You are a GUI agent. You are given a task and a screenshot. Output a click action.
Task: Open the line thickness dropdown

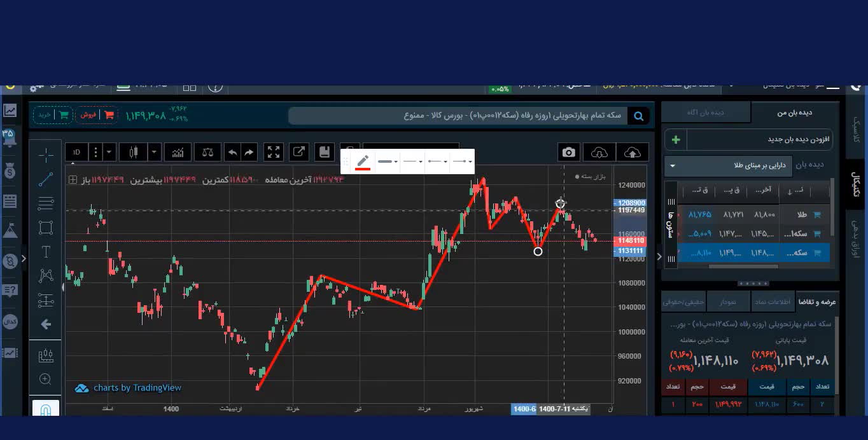tap(388, 162)
